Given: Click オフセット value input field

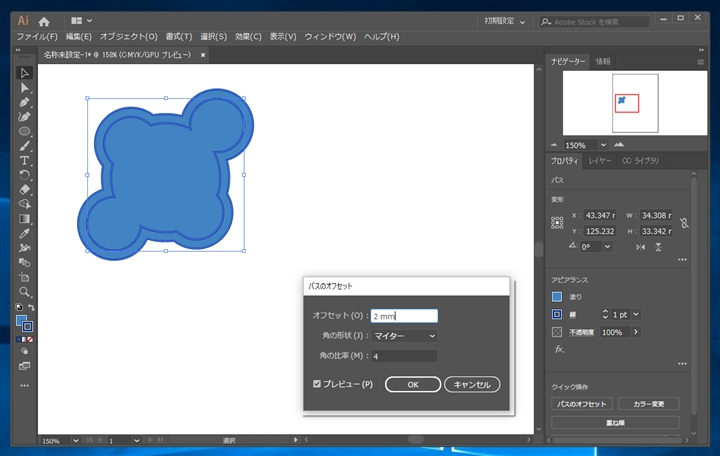Looking at the screenshot, I should 404,316.
